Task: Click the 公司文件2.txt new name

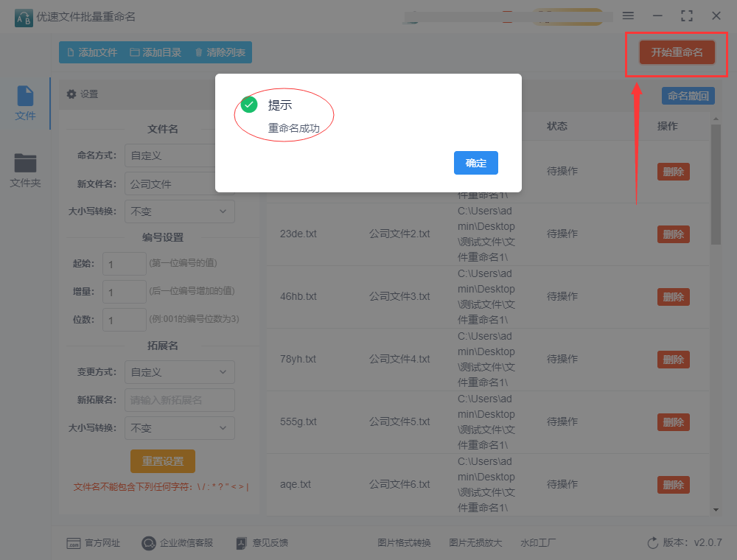Action: pos(399,234)
